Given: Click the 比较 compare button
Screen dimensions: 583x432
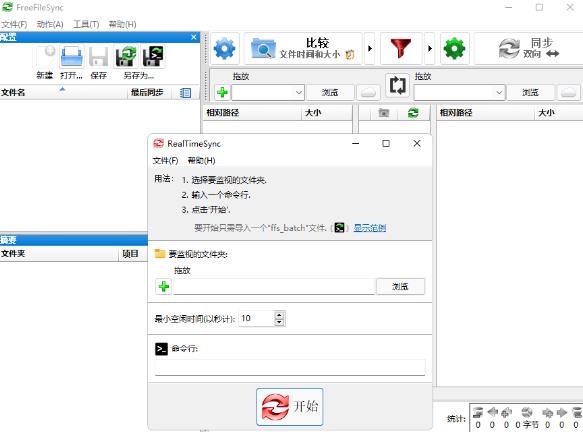Looking at the screenshot, I should (303, 48).
